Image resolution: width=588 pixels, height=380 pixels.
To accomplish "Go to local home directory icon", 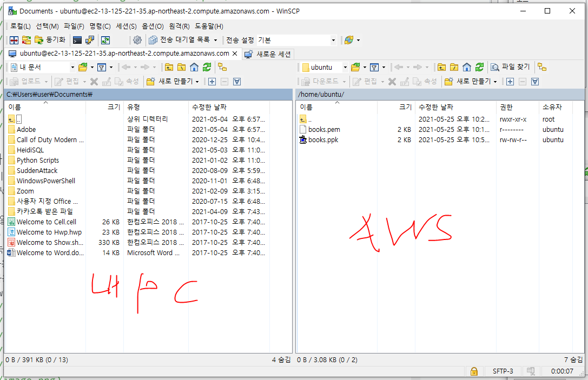I will coord(194,68).
